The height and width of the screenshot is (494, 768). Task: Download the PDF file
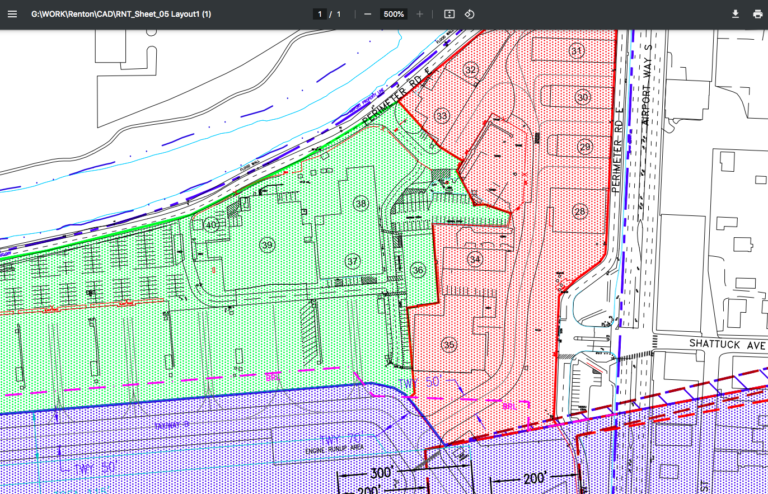pyautogui.click(x=735, y=14)
